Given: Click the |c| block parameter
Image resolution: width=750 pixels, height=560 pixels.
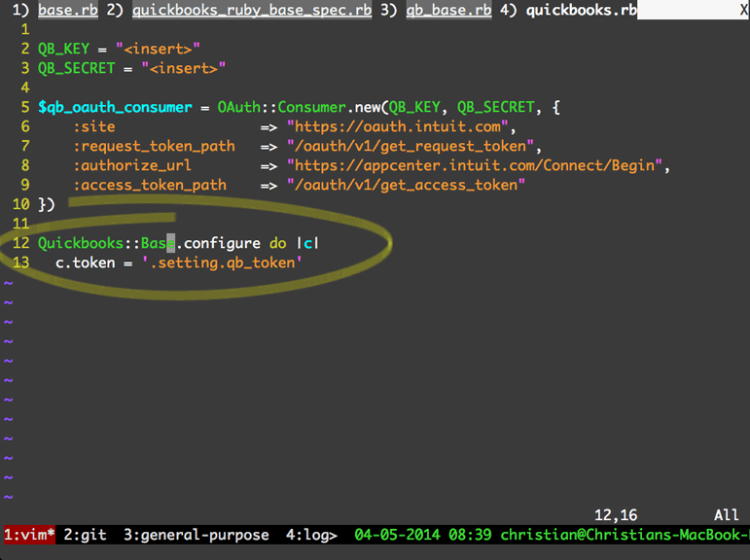Looking at the screenshot, I should 307,243.
